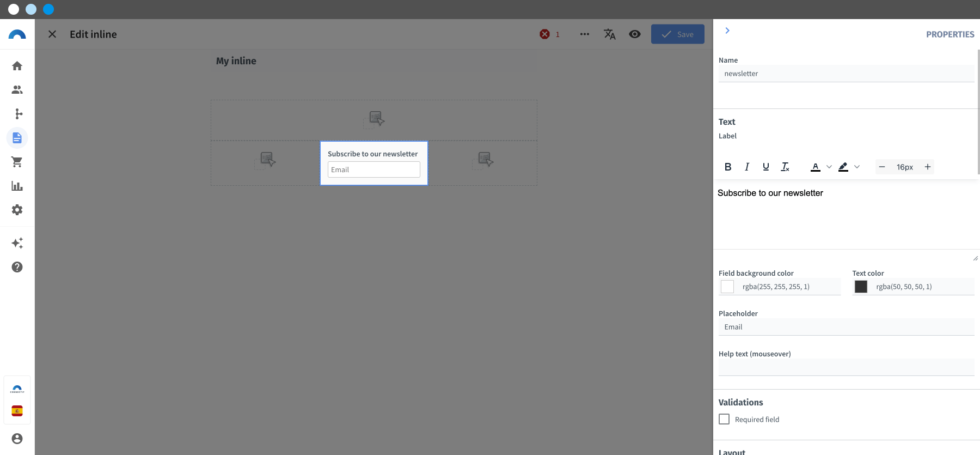
Task: Increase the font size
Action: [x=928, y=167]
